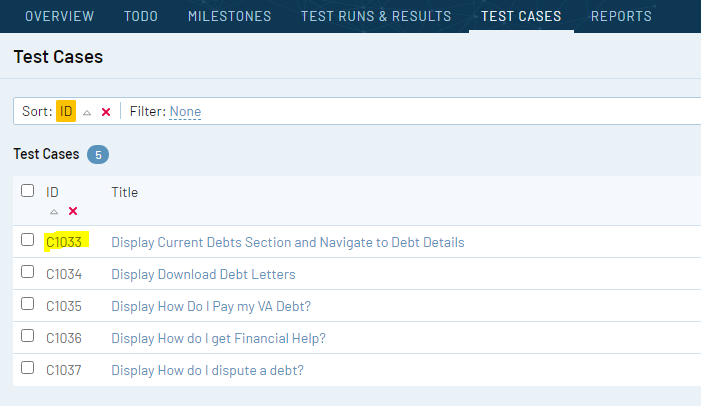Open the Milestones tab
Viewport: 701px width, 406px height.
229,16
